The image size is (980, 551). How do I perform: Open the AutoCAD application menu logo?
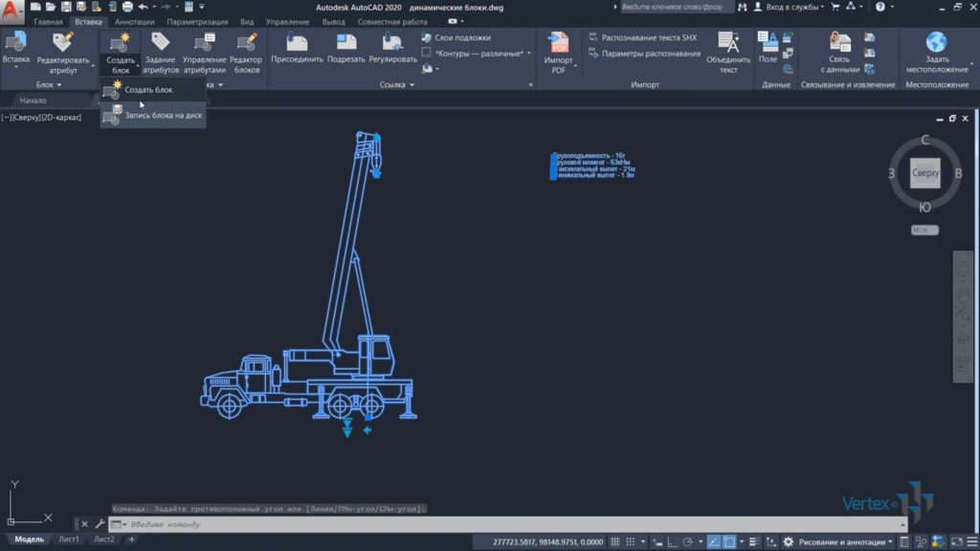(x=11, y=11)
